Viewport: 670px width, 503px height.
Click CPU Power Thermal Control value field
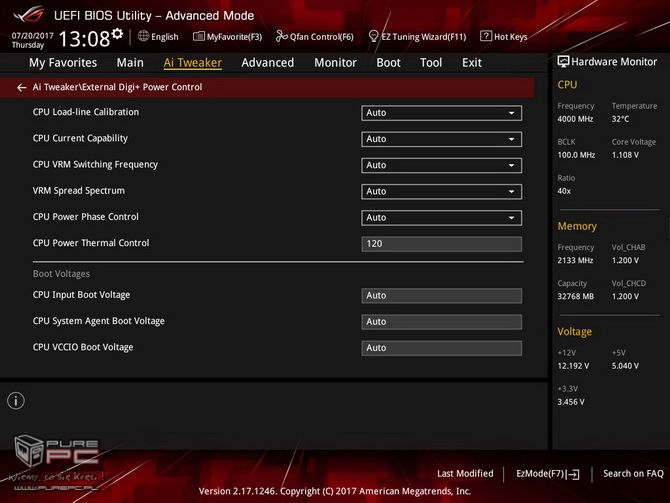coord(441,244)
